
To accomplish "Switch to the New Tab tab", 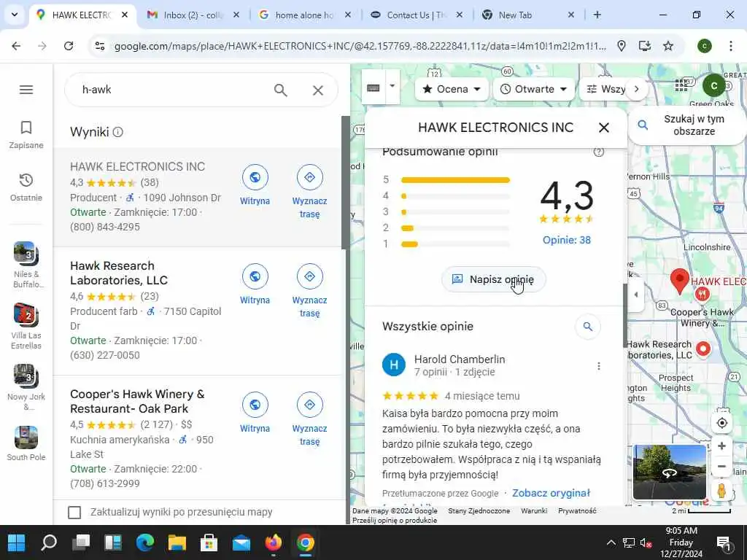I will 529,15.
